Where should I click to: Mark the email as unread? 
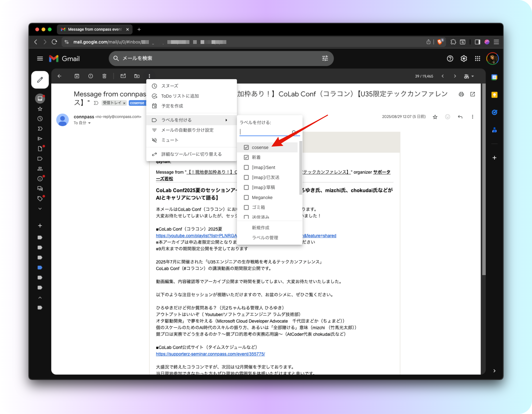coord(123,76)
